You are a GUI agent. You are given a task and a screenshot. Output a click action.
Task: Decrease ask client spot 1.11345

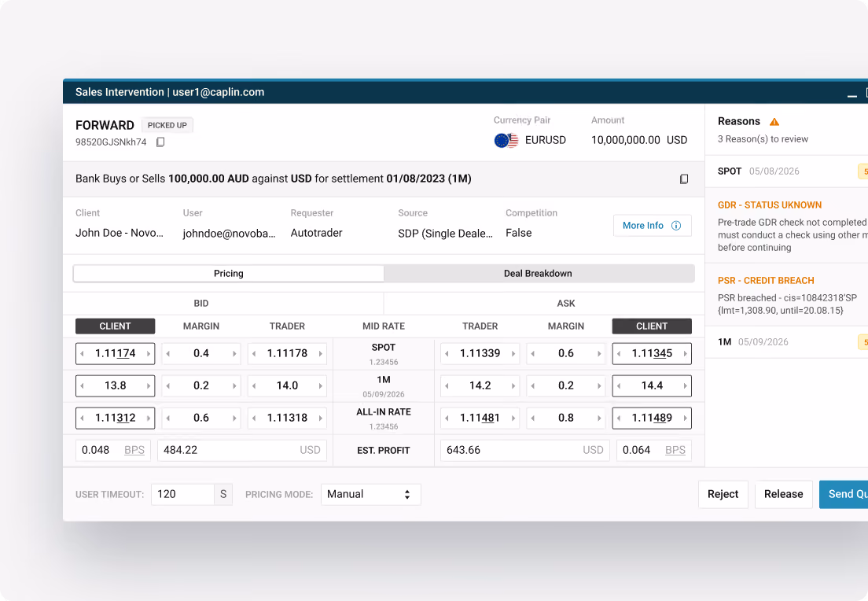coord(619,353)
